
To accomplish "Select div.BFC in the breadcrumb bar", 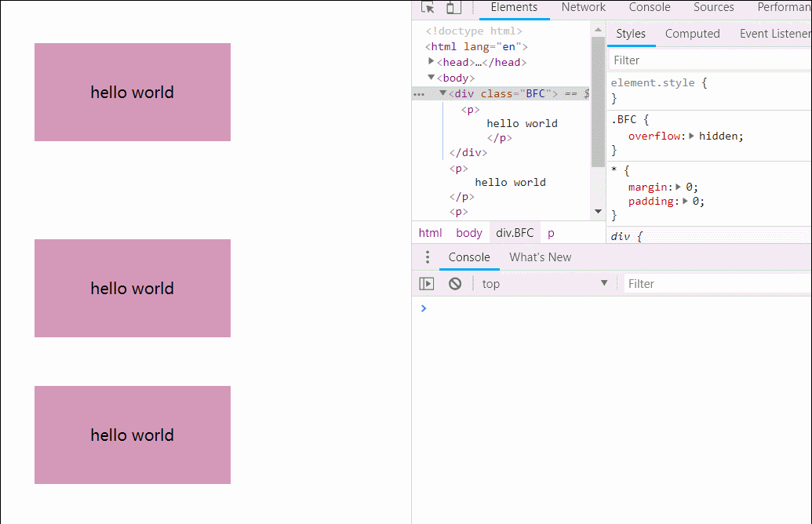I will coord(515,233).
